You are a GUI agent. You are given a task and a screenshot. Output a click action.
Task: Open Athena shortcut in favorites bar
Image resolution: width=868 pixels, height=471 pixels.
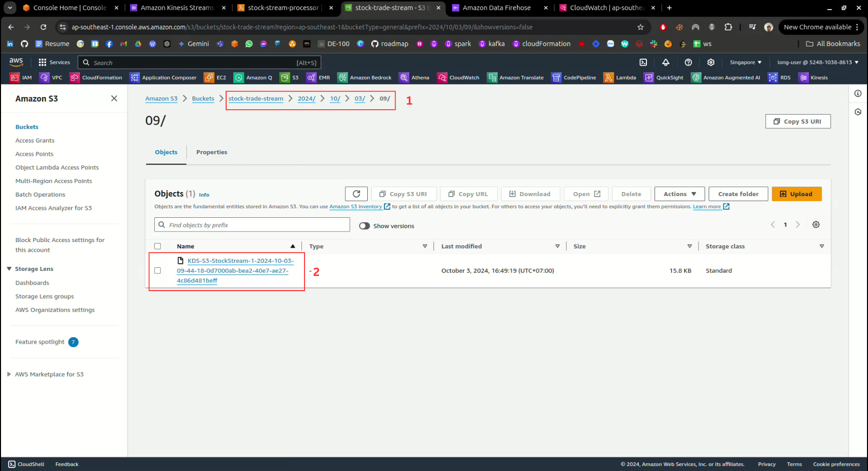point(414,78)
